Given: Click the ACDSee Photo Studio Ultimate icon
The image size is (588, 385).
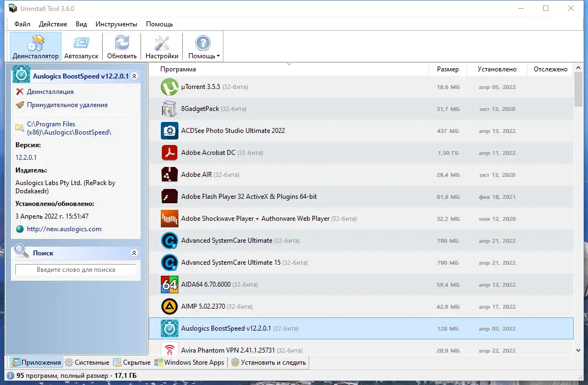Looking at the screenshot, I should [x=170, y=131].
